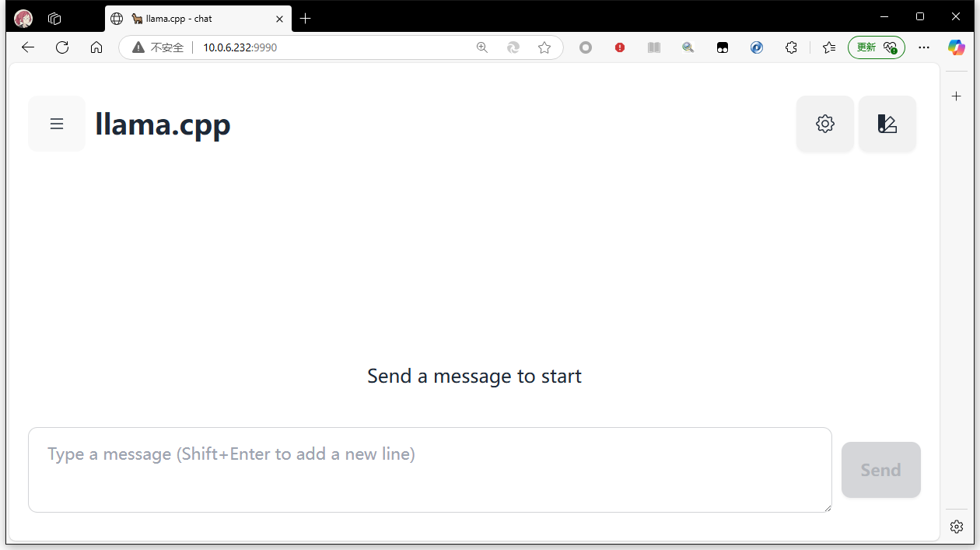Go to the browser home page
This screenshot has width=980, height=550.
(x=96, y=47)
